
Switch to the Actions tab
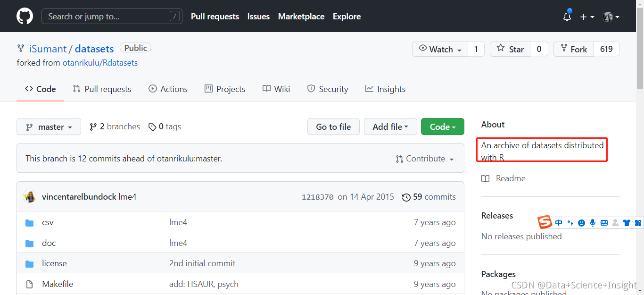point(168,89)
